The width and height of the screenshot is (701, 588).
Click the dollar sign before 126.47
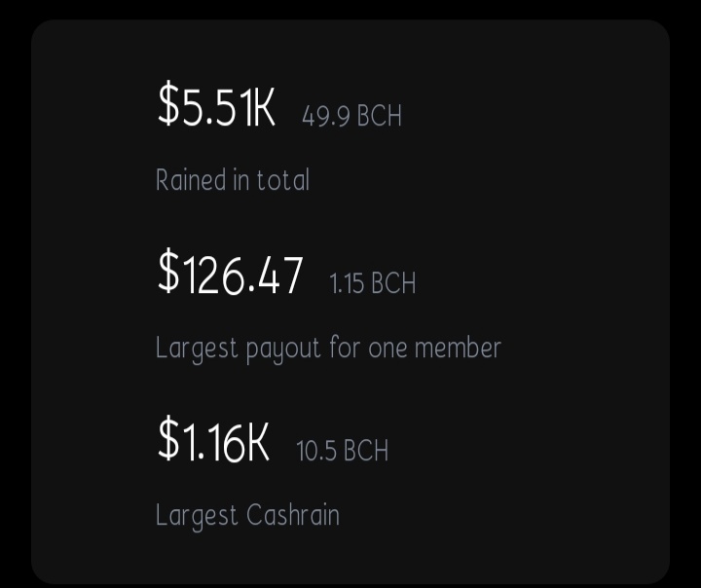168,271
